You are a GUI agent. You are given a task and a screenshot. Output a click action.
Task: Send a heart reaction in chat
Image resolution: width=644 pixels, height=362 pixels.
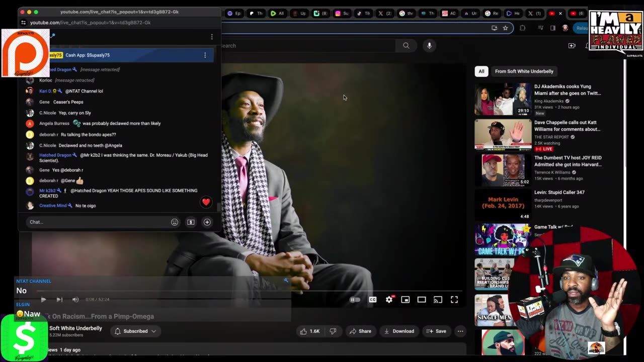pyautogui.click(x=206, y=202)
